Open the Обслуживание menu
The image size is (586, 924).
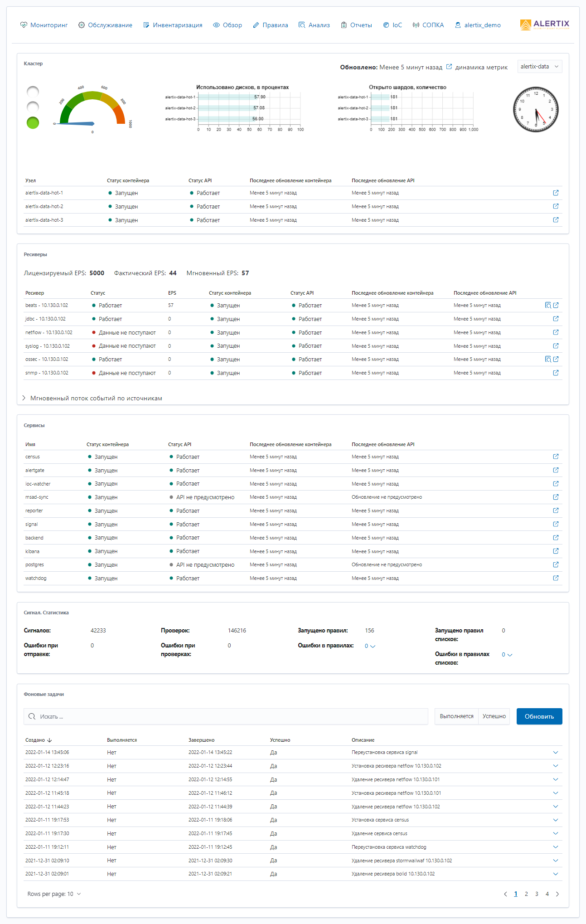(105, 25)
